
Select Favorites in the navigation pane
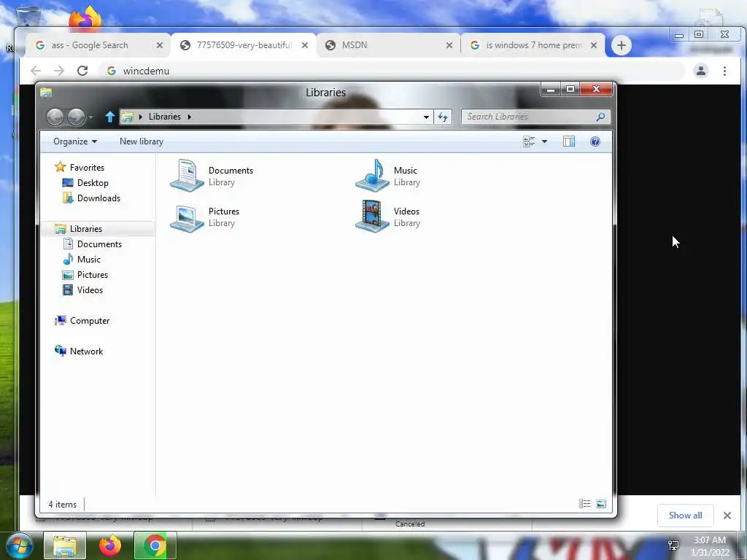[x=87, y=168]
